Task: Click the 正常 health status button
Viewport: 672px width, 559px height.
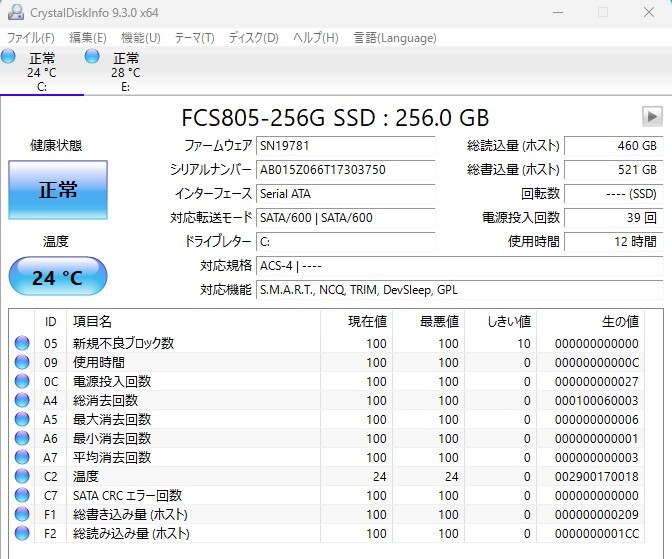Action: pyautogui.click(x=58, y=190)
